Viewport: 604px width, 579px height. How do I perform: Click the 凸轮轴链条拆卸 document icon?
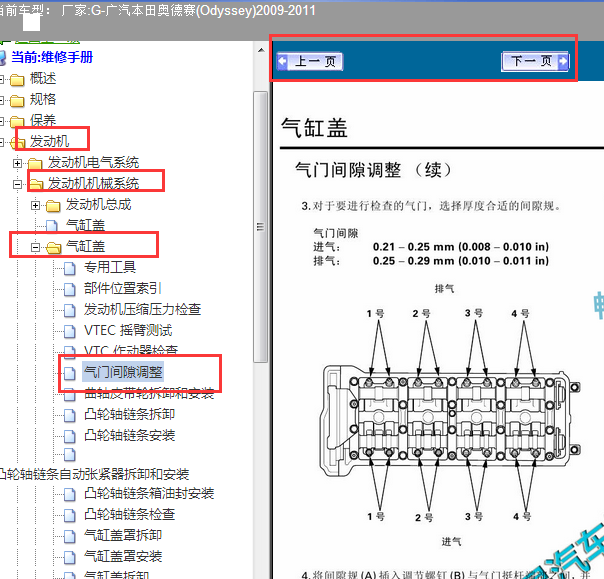[69, 415]
